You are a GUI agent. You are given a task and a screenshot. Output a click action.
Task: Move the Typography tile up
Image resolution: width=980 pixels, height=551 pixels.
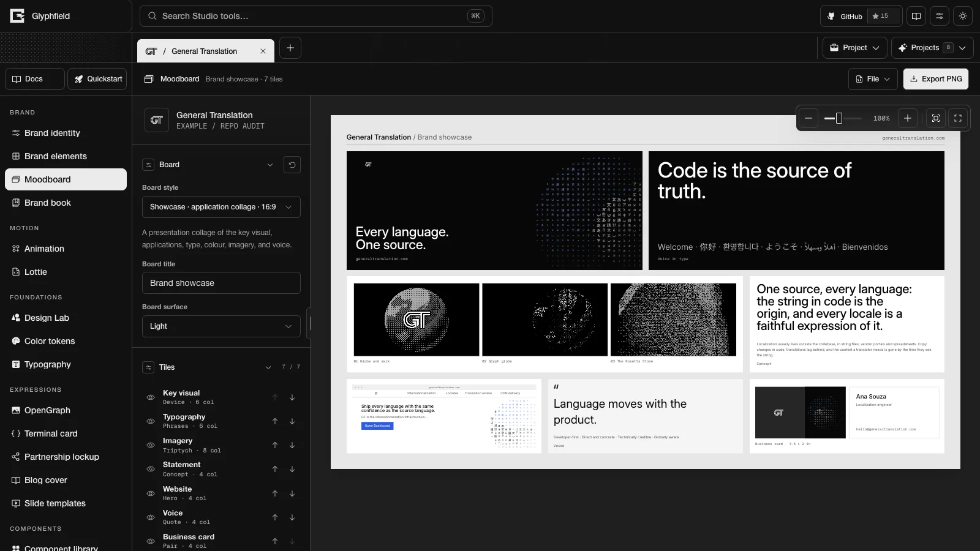[x=275, y=421]
